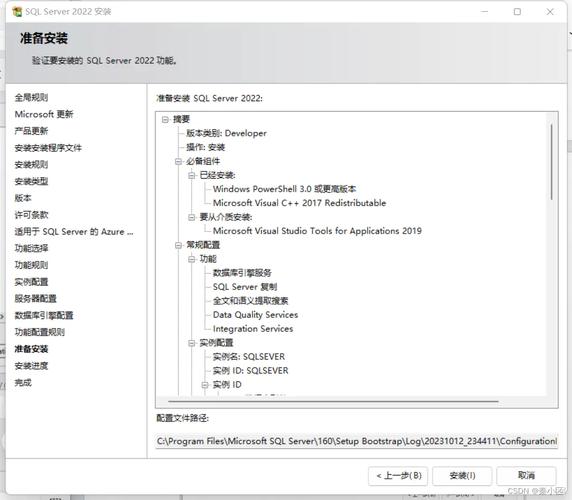572x500 pixels.
Task: Maximize the SQL Server setup window
Action: pyautogui.click(x=517, y=12)
